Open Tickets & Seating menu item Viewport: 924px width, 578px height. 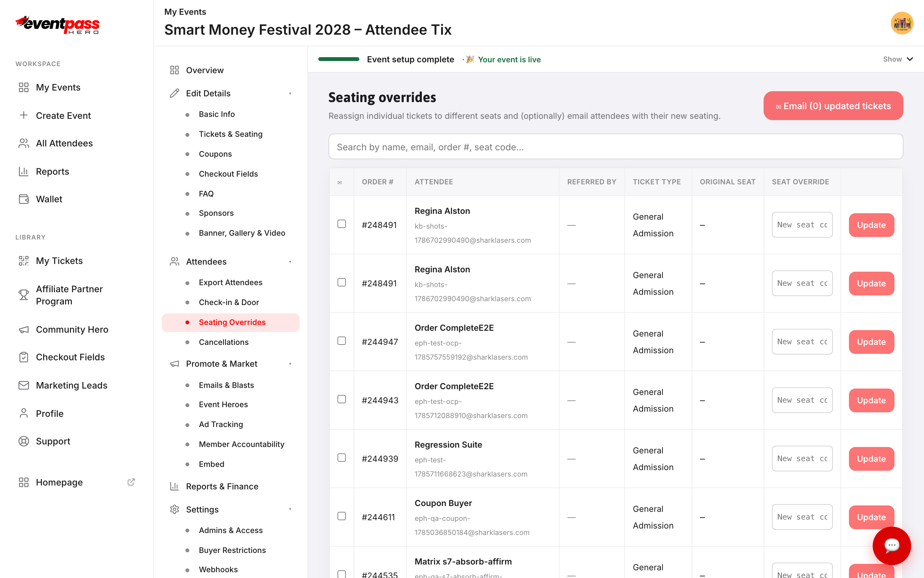pyautogui.click(x=231, y=134)
